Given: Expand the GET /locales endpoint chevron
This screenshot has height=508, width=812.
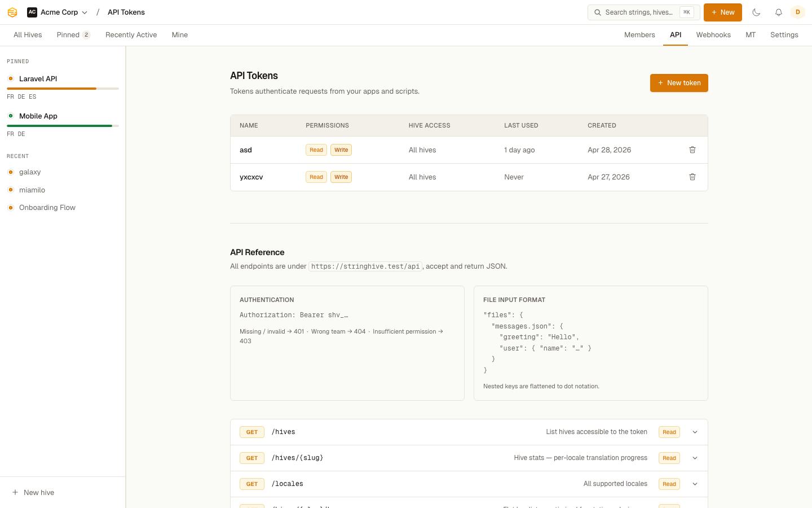Looking at the screenshot, I should coord(695,484).
